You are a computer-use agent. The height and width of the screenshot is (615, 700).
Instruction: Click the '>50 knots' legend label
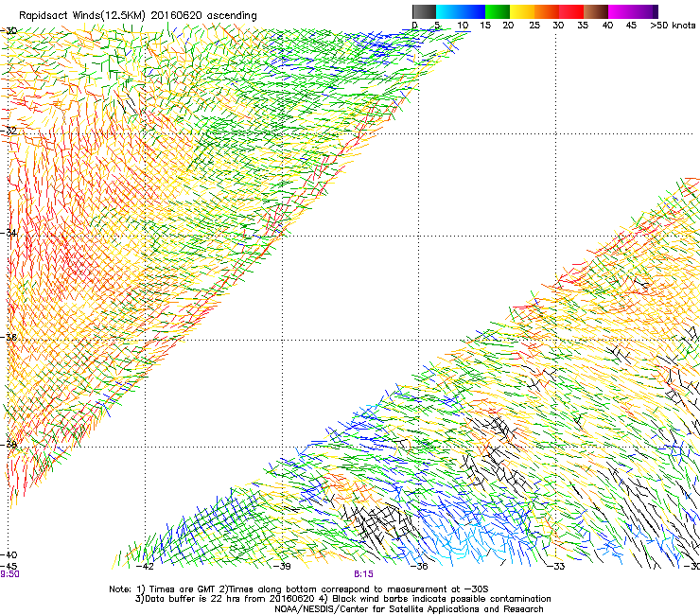pyautogui.click(x=673, y=26)
